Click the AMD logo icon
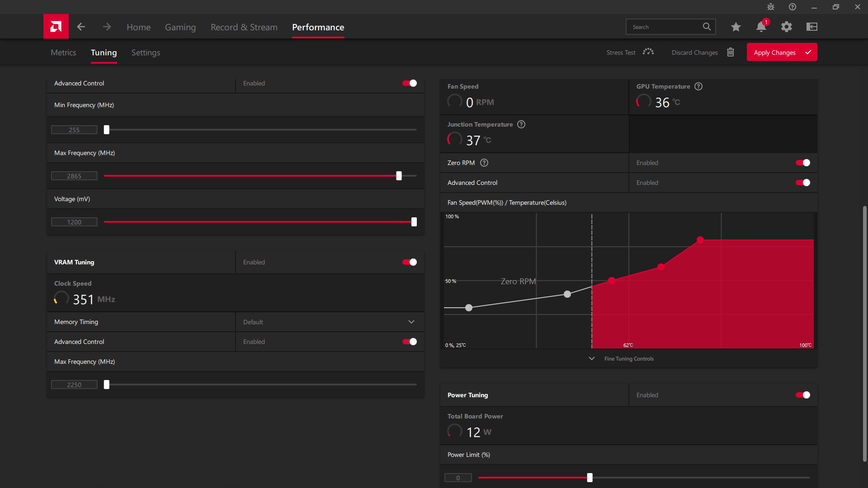This screenshot has height=488, width=868. (56, 27)
